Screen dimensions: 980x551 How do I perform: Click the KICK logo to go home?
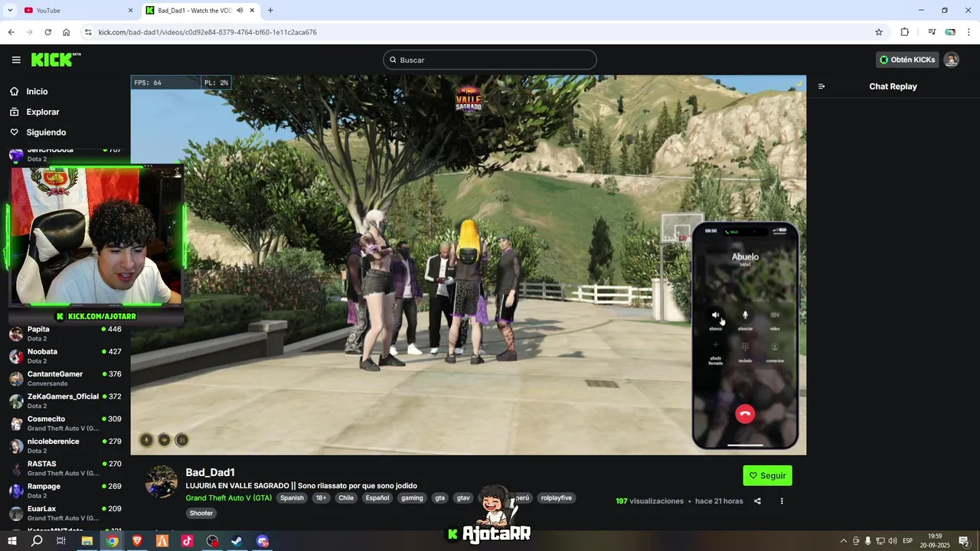click(55, 60)
